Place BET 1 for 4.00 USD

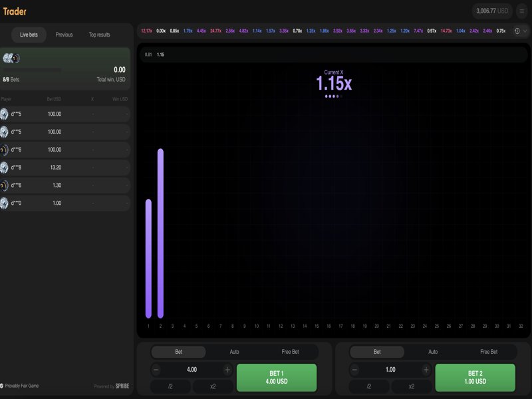(277, 377)
